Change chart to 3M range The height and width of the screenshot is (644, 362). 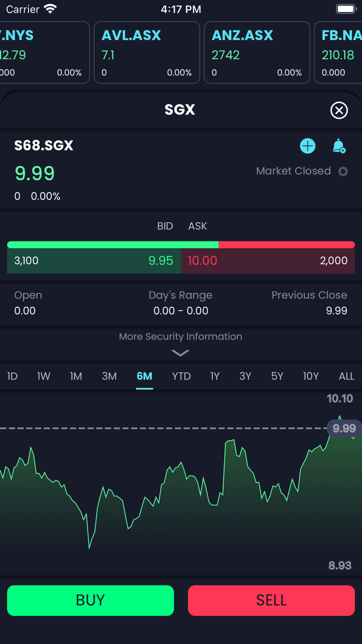pyautogui.click(x=109, y=376)
